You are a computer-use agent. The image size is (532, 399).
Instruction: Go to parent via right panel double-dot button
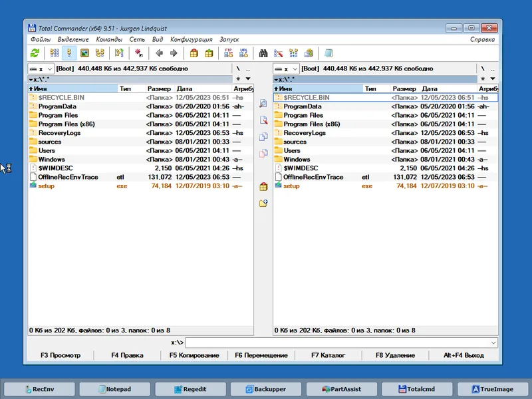coord(493,68)
